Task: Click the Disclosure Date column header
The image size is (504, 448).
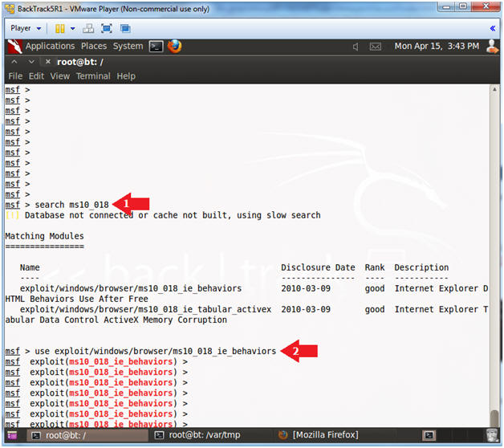Action: coord(318,267)
